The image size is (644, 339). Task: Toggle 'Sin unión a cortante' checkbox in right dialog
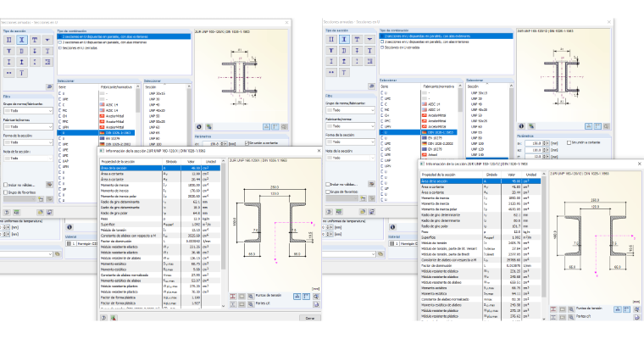569,142
